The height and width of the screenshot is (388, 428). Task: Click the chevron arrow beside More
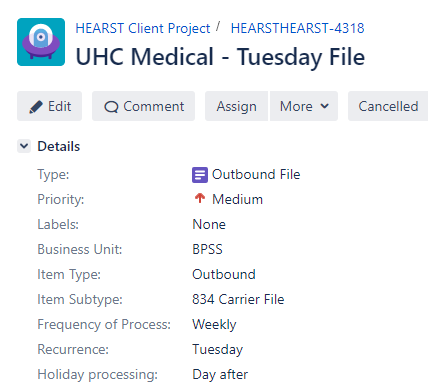(324, 106)
